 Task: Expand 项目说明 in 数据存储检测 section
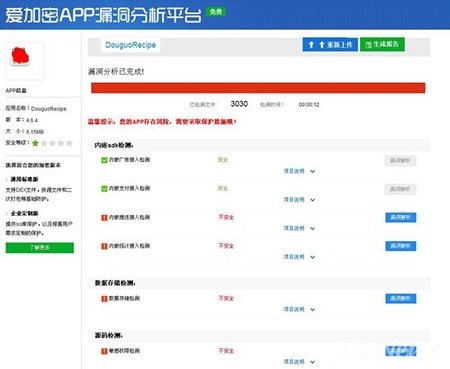pyautogui.click(x=299, y=310)
